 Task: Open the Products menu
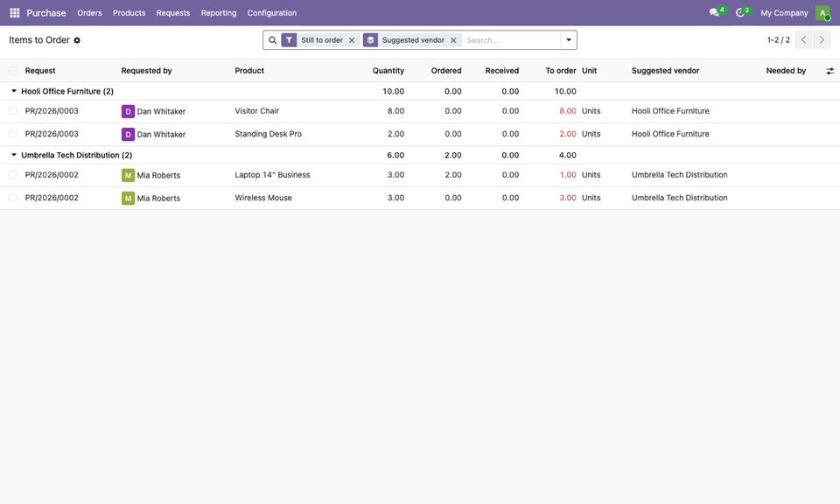(x=129, y=13)
